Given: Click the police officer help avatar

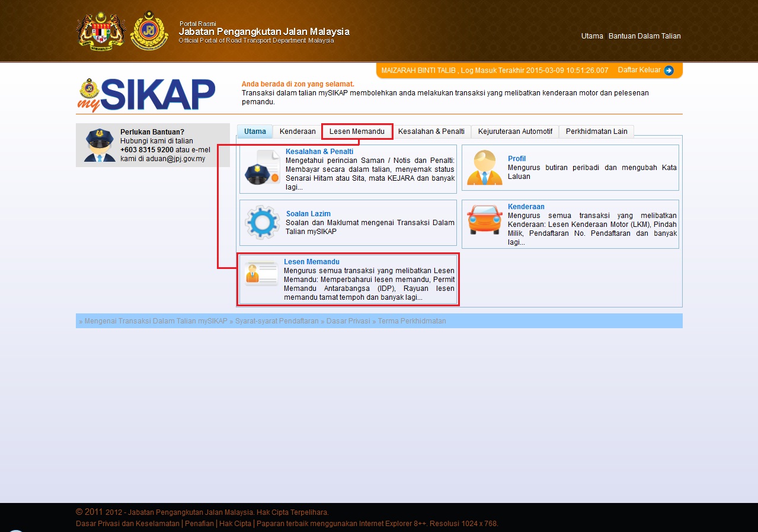Looking at the screenshot, I should (x=99, y=146).
